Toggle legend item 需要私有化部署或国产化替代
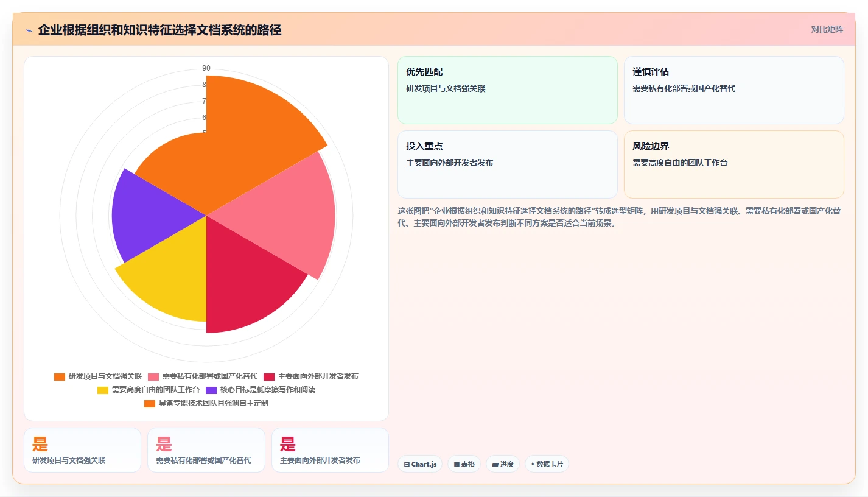868x497 pixels. [x=202, y=376]
